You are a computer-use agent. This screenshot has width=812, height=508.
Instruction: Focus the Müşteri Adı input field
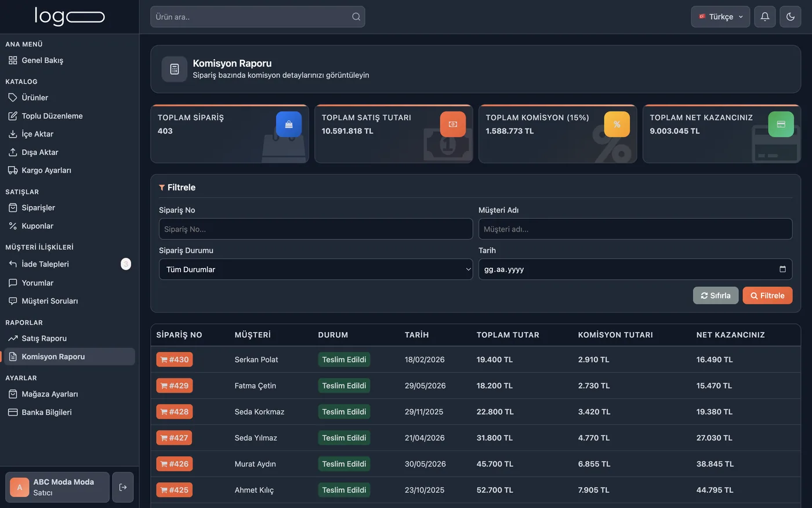635,229
